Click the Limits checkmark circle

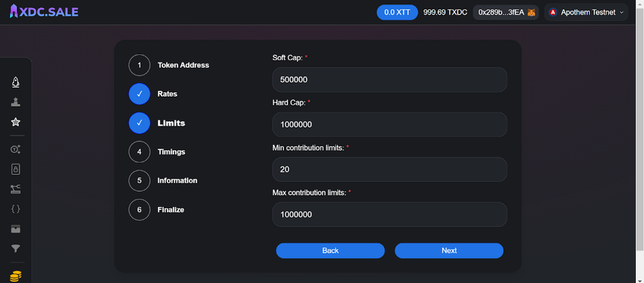click(139, 123)
